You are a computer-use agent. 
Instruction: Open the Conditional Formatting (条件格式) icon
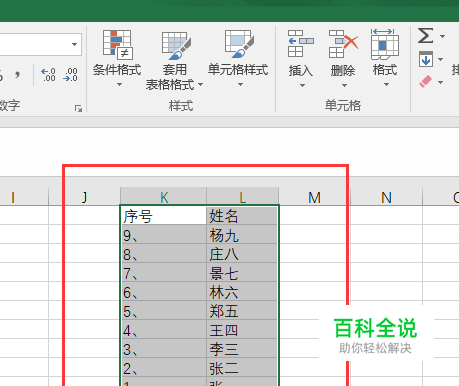click(117, 45)
